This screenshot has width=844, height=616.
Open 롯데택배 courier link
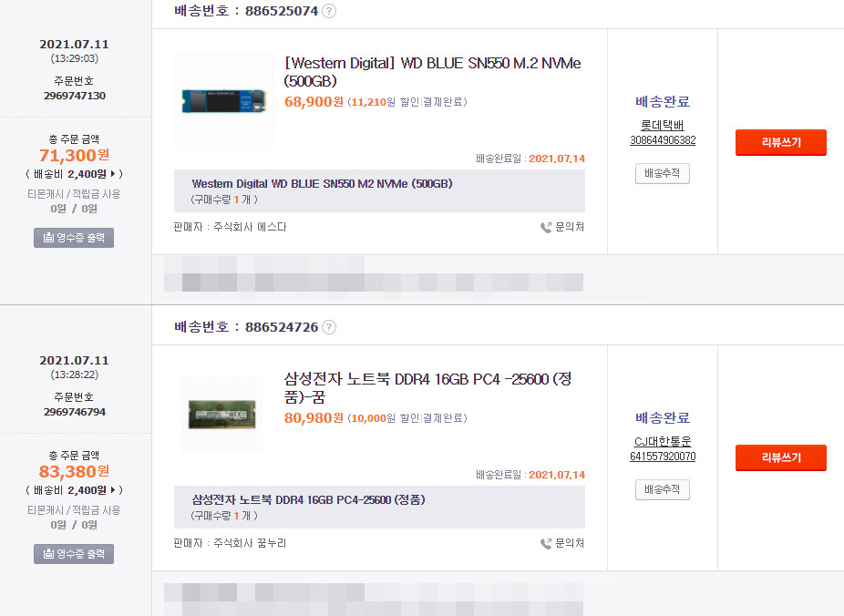(662, 126)
